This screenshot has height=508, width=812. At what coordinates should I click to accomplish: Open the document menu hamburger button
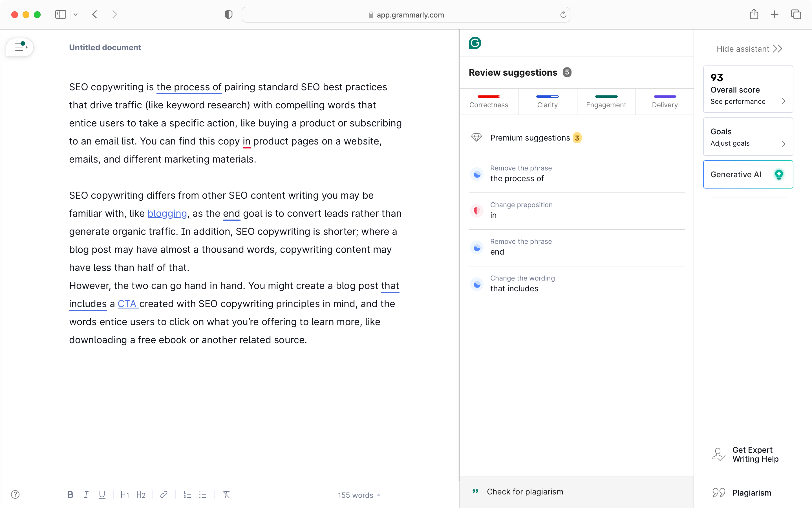tap(20, 47)
